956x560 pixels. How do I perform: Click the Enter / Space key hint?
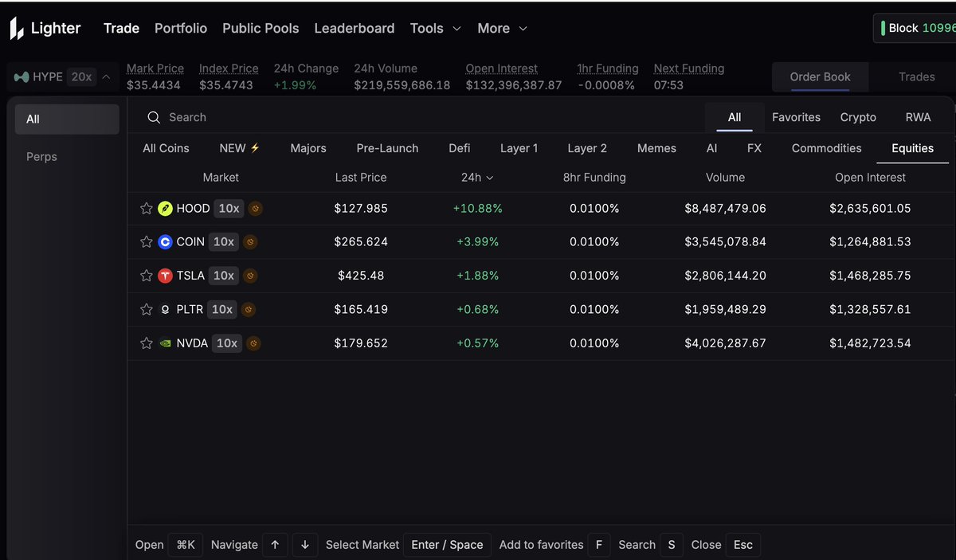[x=447, y=545]
